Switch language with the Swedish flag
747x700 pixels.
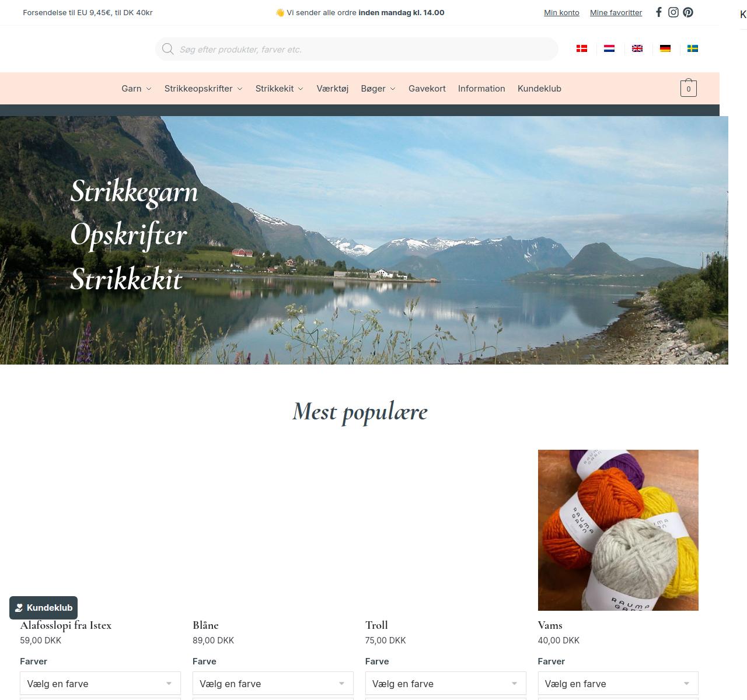pos(693,48)
